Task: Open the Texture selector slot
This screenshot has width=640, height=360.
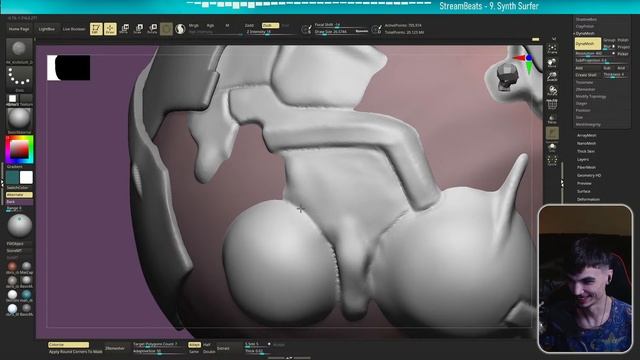Action: pyautogui.click(x=26, y=99)
